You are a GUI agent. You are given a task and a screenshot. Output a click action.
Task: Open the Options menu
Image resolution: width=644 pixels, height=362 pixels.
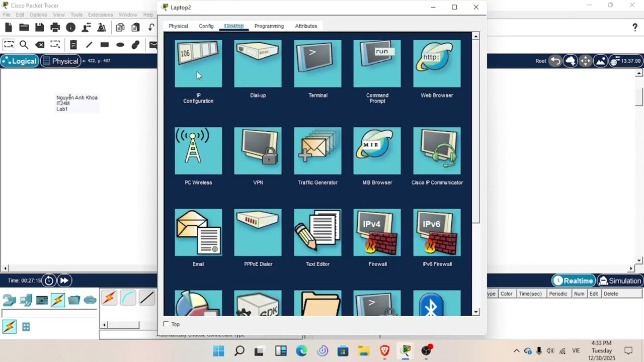pyautogui.click(x=38, y=15)
